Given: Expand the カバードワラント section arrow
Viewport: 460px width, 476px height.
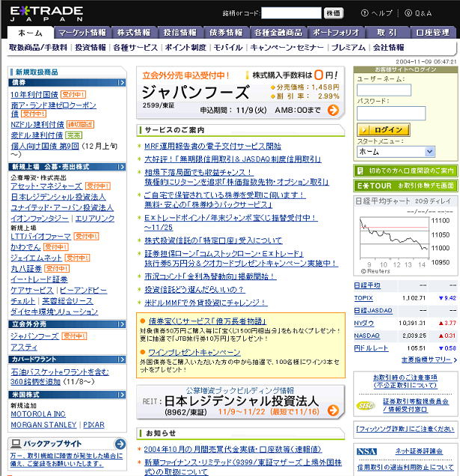Looking at the screenshot, I should pos(121,359).
